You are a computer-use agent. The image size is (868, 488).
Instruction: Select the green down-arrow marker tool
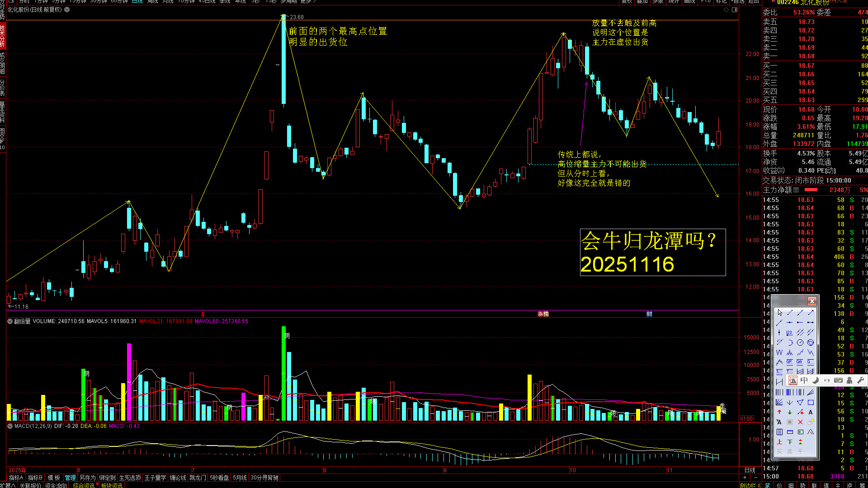pyautogui.click(x=790, y=412)
